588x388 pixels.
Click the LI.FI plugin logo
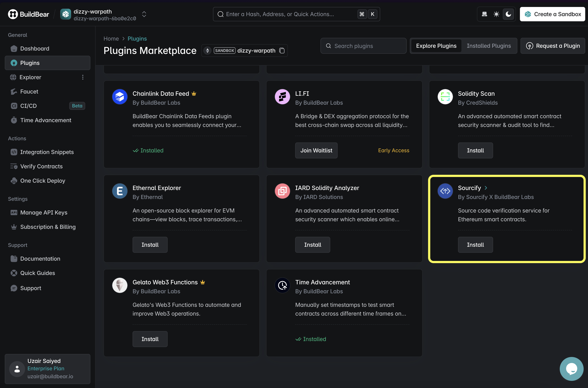[282, 97]
